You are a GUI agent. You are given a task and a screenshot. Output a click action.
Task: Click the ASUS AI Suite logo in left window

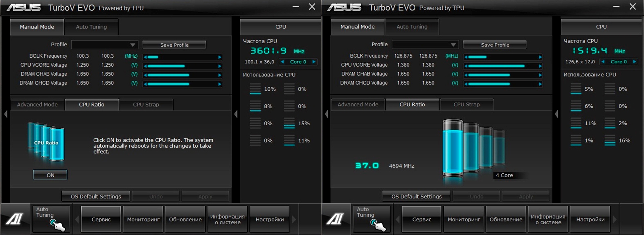pyautogui.click(x=15, y=219)
